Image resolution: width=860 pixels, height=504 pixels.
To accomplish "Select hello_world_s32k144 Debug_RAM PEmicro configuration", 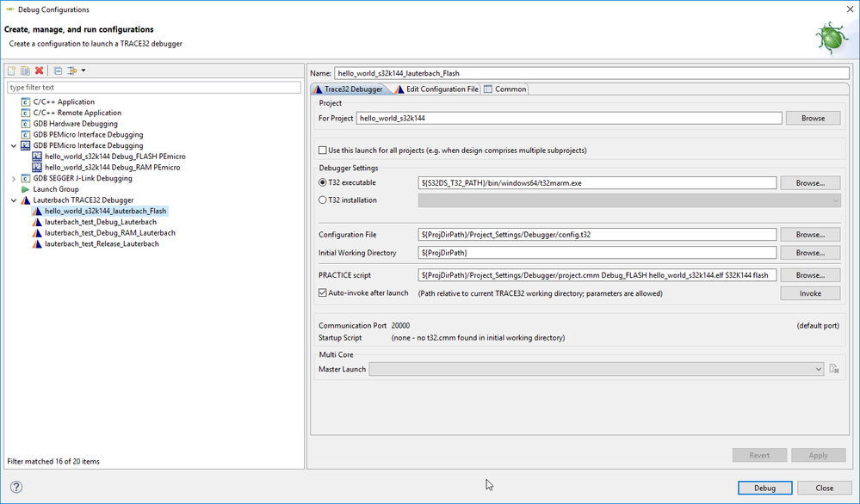I will tap(113, 168).
